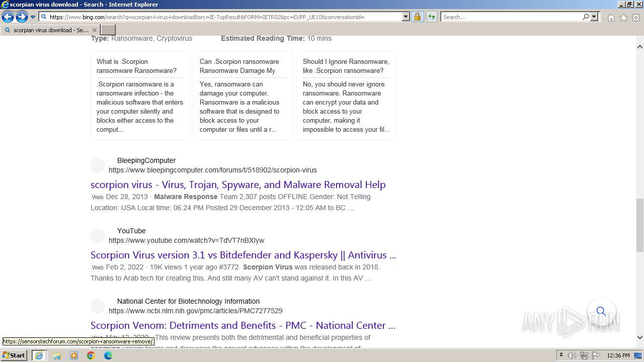Image resolution: width=644 pixels, height=362 pixels.
Task: Click the scrollbar down arrow
Action: pyautogui.click(x=639, y=337)
